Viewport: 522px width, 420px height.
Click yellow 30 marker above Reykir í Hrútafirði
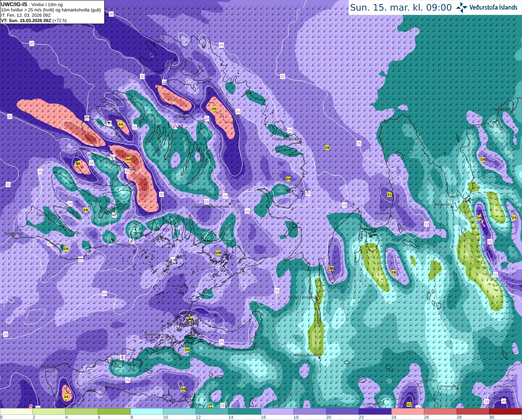331,268
